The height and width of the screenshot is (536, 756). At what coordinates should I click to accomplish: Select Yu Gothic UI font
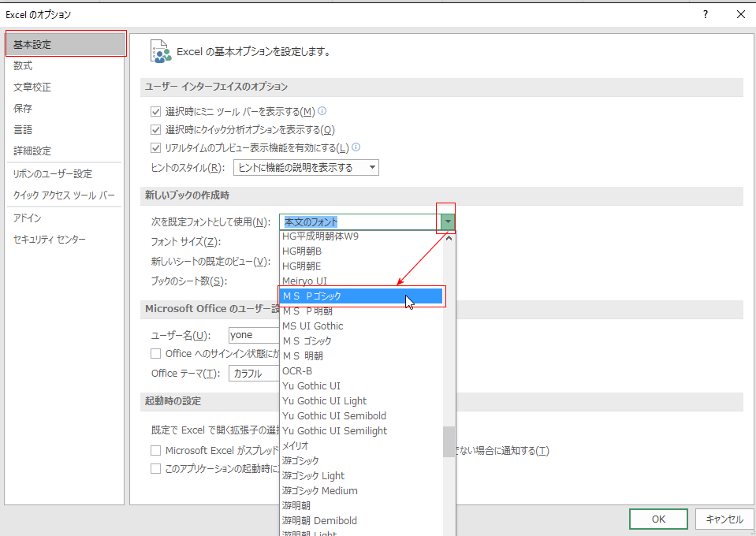click(360, 385)
